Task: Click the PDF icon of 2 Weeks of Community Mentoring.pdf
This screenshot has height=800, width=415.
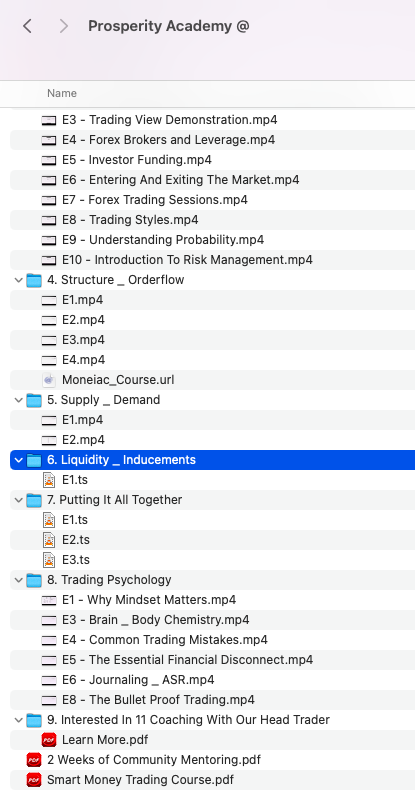Action: [x=34, y=760]
